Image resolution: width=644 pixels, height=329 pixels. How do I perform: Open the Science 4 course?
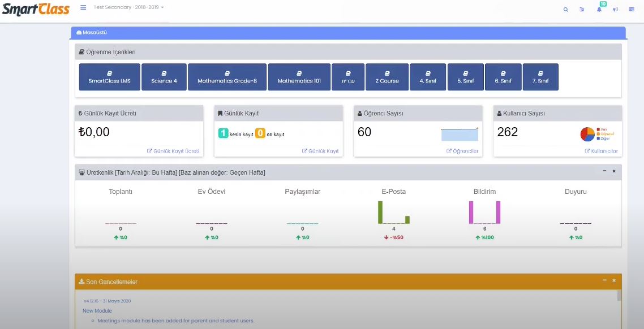click(x=164, y=76)
